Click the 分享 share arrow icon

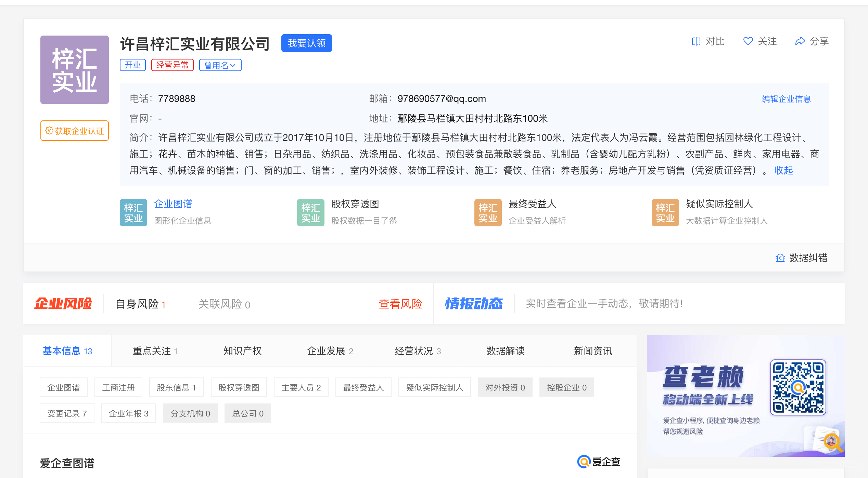click(800, 42)
